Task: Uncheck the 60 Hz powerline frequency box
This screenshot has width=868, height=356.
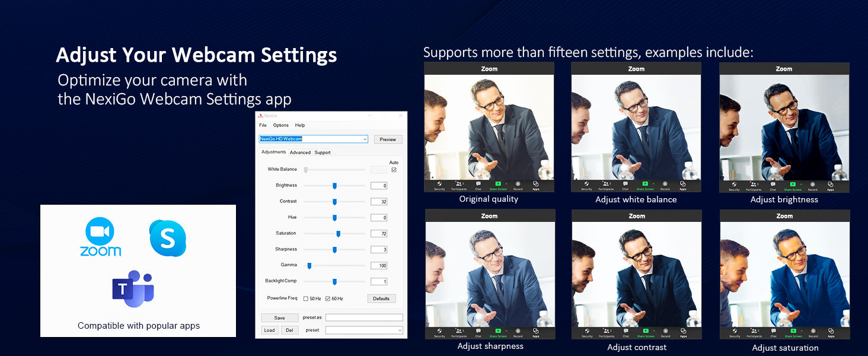Action: pyautogui.click(x=328, y=297)
